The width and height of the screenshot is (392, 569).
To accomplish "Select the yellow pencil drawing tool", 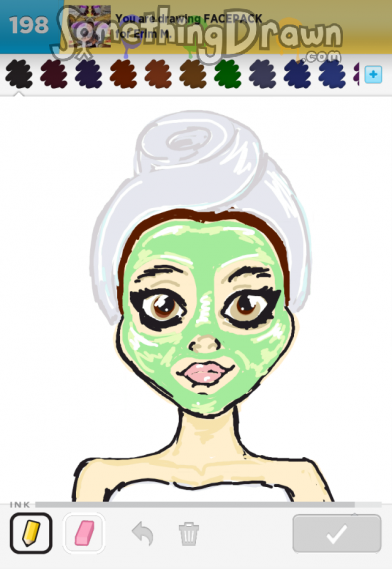I will 31,533.
